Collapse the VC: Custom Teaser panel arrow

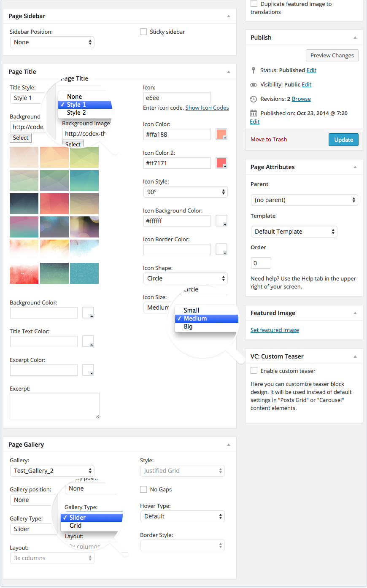(x=355, y=356)
